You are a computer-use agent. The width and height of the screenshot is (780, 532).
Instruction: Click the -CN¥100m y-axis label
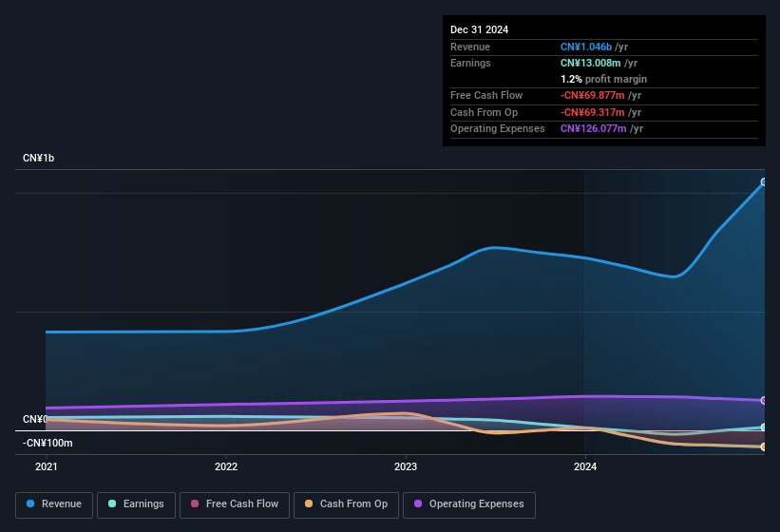point(48,443)
